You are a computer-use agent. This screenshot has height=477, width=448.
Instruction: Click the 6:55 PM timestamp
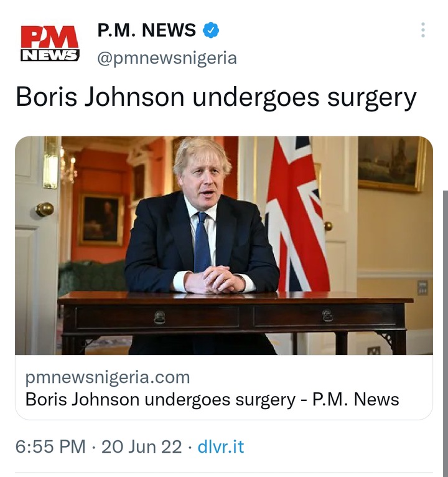click(50, 446)
